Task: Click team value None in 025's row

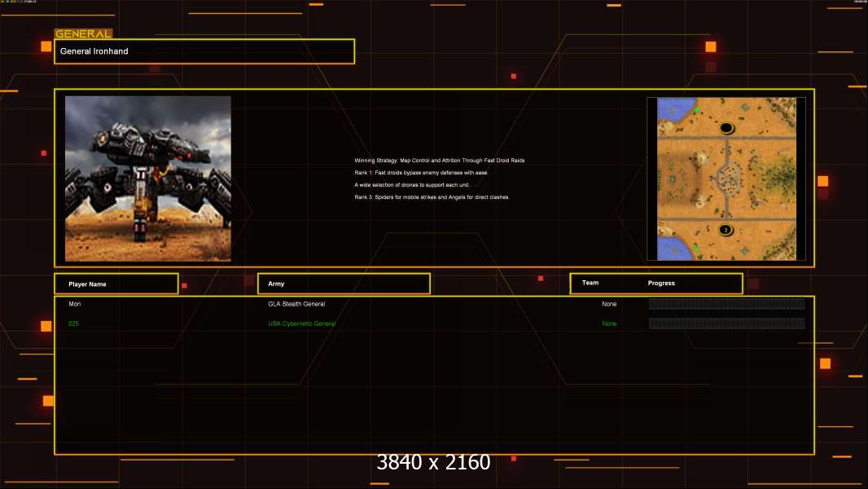Action: pyautogui.click(x=609, y=324)
